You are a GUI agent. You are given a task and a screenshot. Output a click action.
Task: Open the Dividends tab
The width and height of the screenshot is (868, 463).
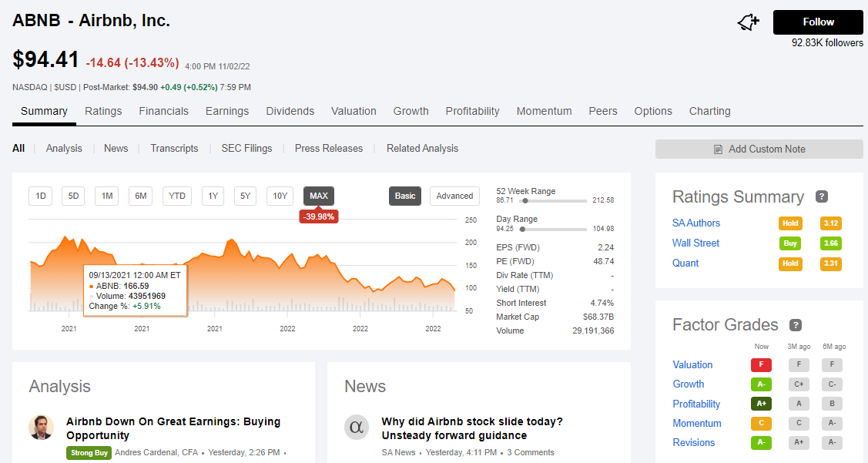tap(290, 111)
